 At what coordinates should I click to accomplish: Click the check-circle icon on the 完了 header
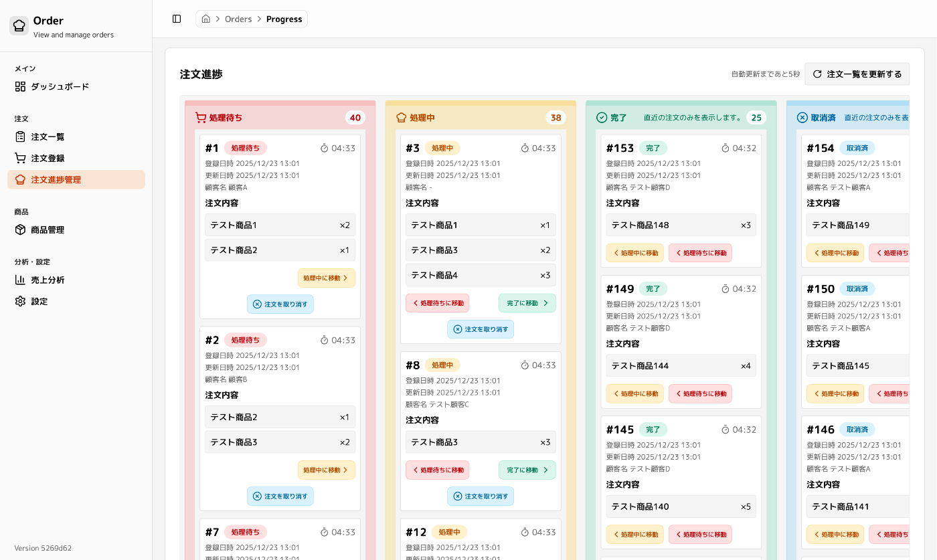point(600,117)
